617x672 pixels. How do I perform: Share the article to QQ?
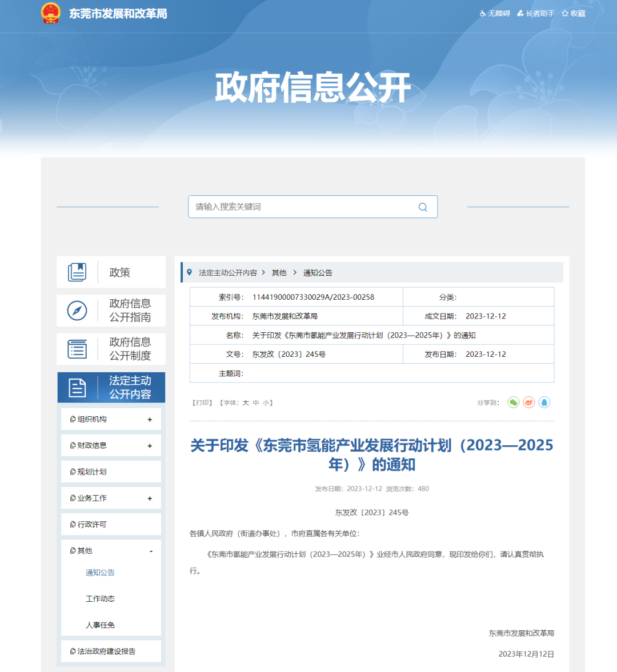coord(544,403)
